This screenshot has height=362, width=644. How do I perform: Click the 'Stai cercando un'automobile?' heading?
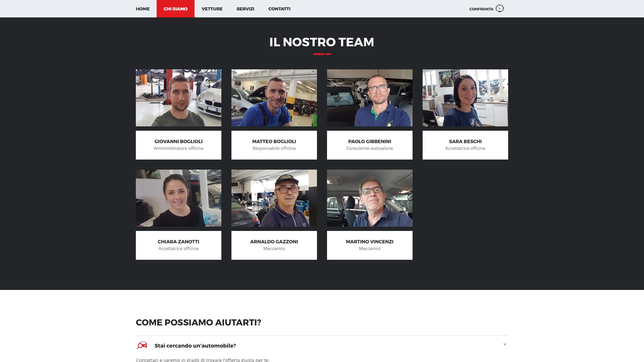pyautogui.click(x=195, y=346)
